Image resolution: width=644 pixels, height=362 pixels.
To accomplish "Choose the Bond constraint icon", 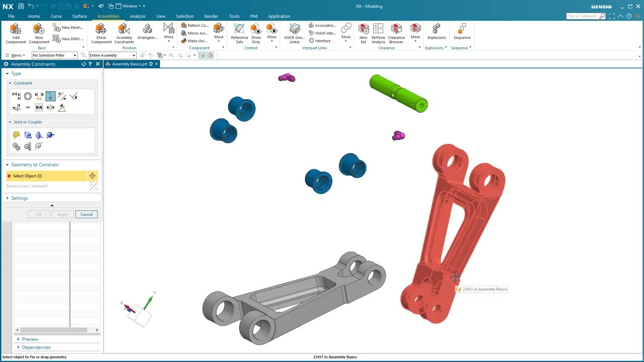I will [x=39, y=108].
